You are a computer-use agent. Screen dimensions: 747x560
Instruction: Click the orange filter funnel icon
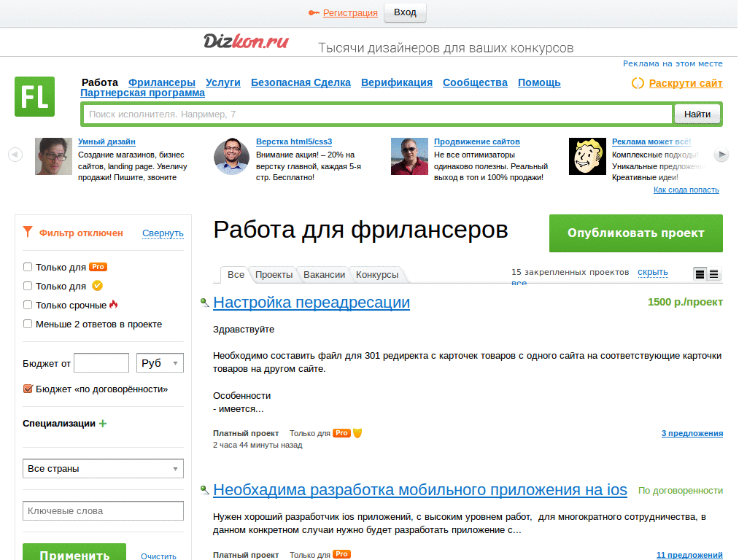coord(27,232)
